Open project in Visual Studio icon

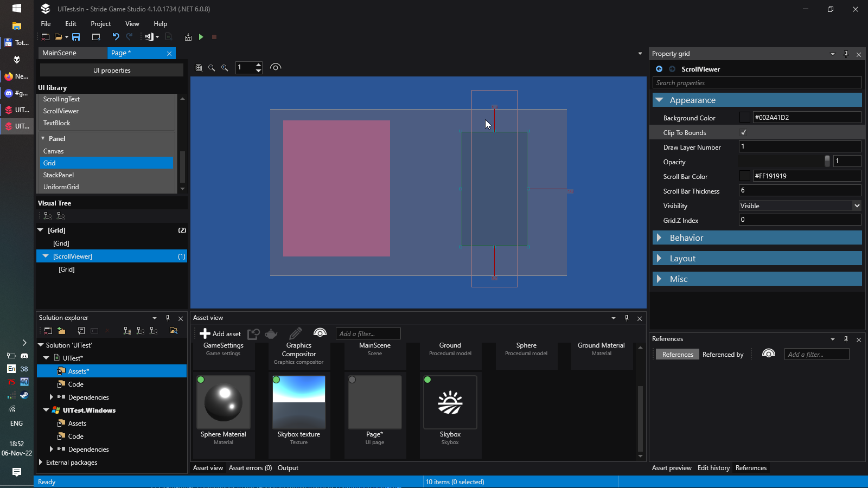tap(149, 37)
